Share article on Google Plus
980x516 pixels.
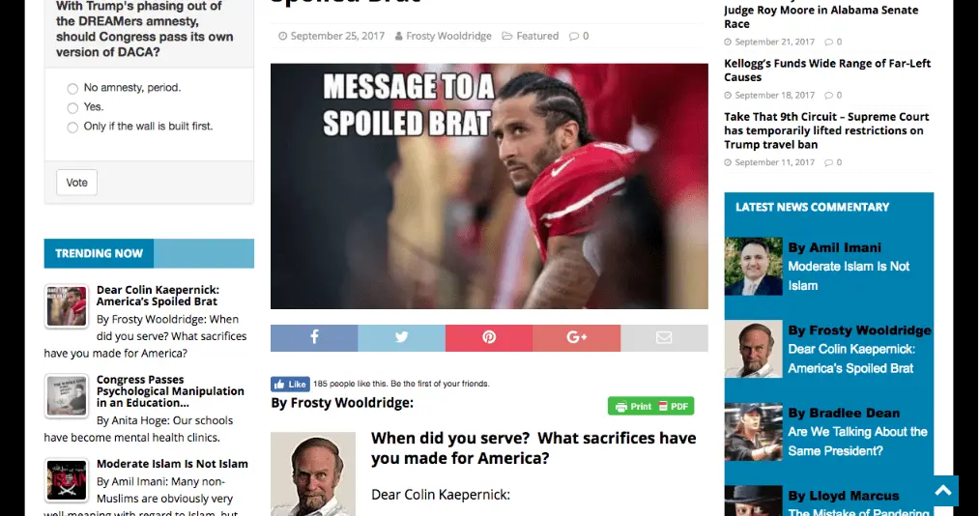tap(576, 338)
